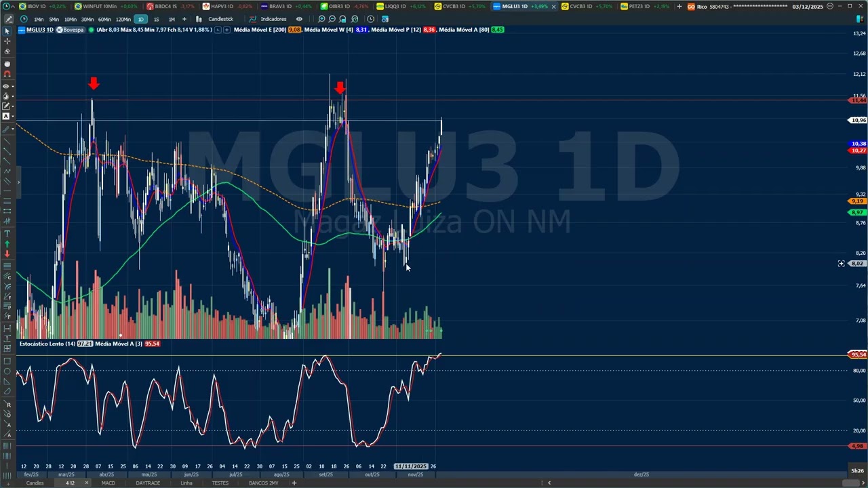
Task: Select the 5Min timeframe
Action: pyautogui.click(x=54, y=19)
